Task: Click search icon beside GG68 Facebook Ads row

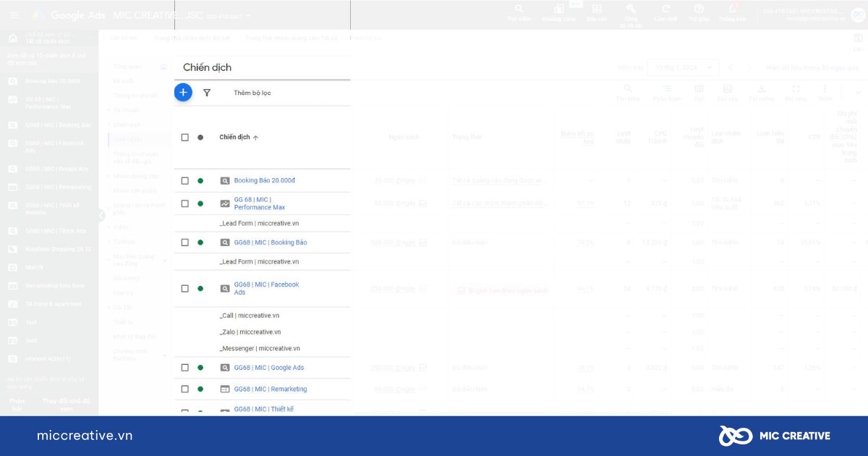Action: tap(225, 289)
